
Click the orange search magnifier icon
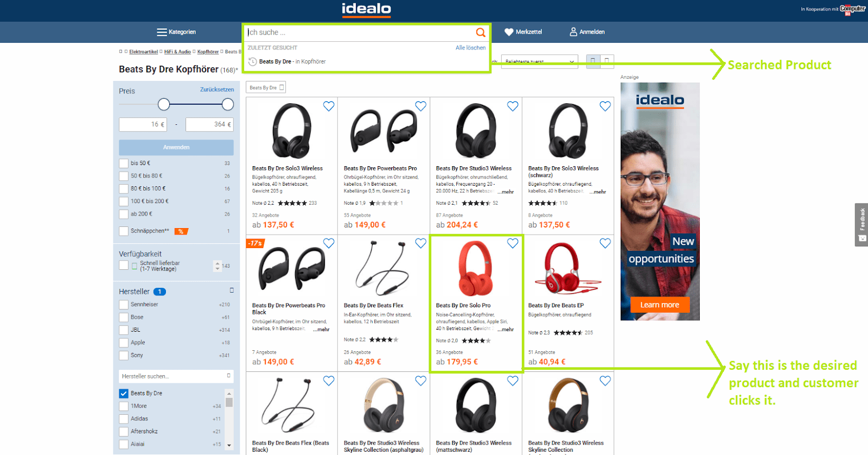[480, 33]
